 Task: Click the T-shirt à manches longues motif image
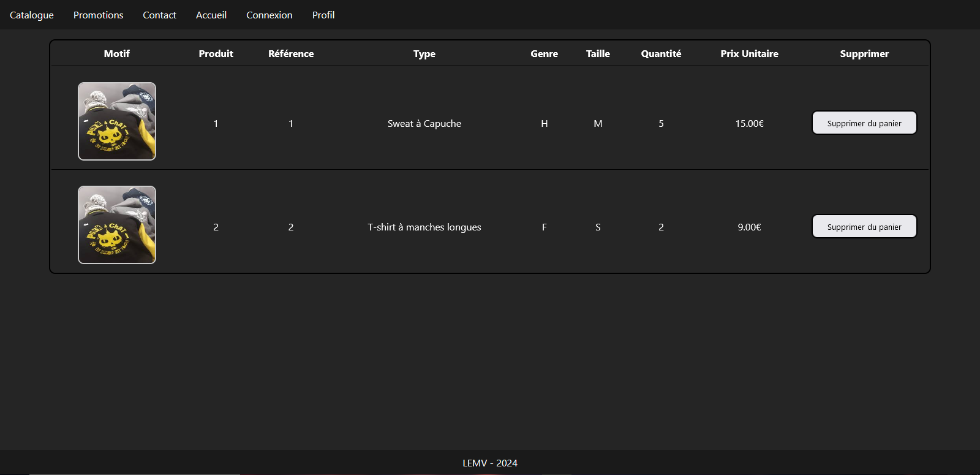pyautogui.click(x=117, y=225)
